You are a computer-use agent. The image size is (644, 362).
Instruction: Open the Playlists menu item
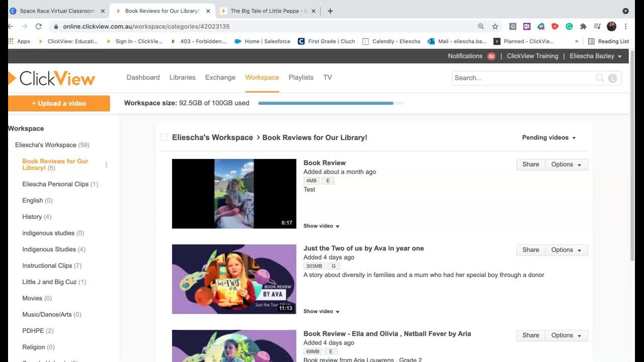point(301,77)
